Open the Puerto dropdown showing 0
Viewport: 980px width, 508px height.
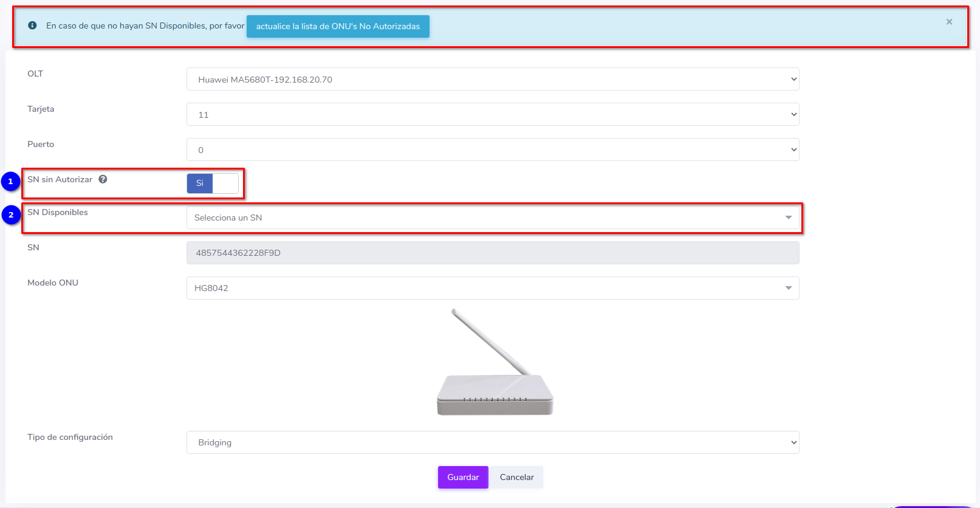click(x=492, y=150)
